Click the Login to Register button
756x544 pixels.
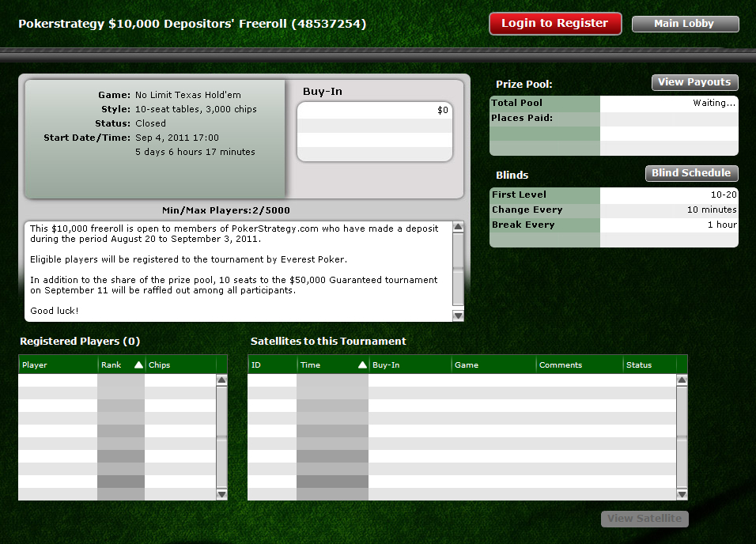click(x=555, y=24)
